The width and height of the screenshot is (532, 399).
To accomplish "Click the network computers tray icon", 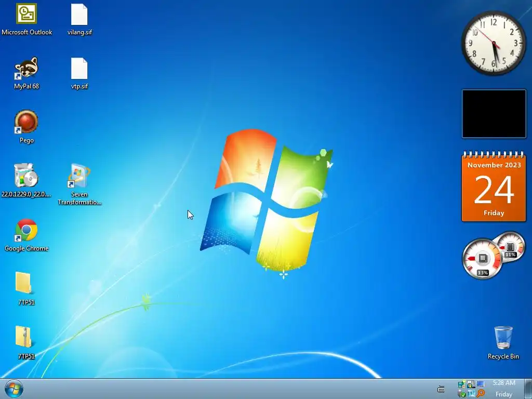I will click(462, 384).
